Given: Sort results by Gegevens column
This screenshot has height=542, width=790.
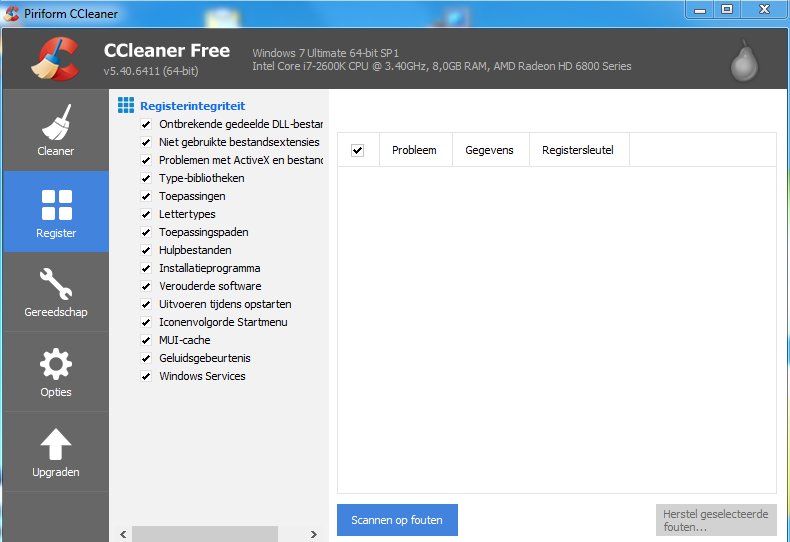Looking at the screenshot, I should pos(491,150).
